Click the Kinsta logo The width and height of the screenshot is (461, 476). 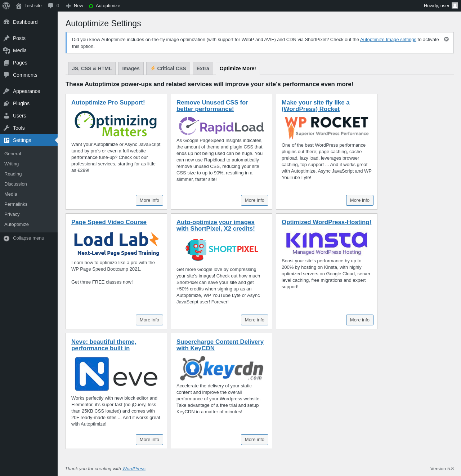[x=327, y=243]
